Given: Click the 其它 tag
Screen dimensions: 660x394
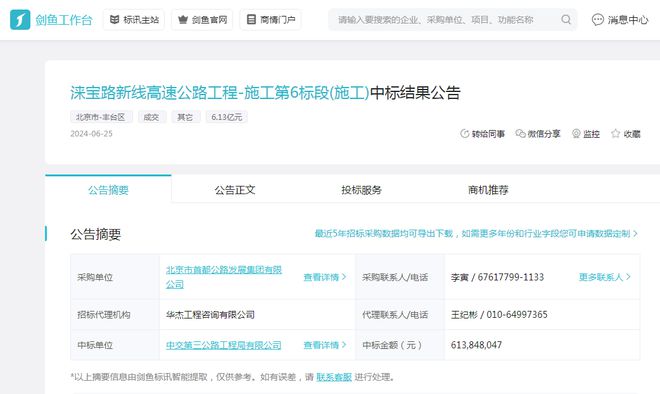Looking at the screenshot, I should pos(186,117).
